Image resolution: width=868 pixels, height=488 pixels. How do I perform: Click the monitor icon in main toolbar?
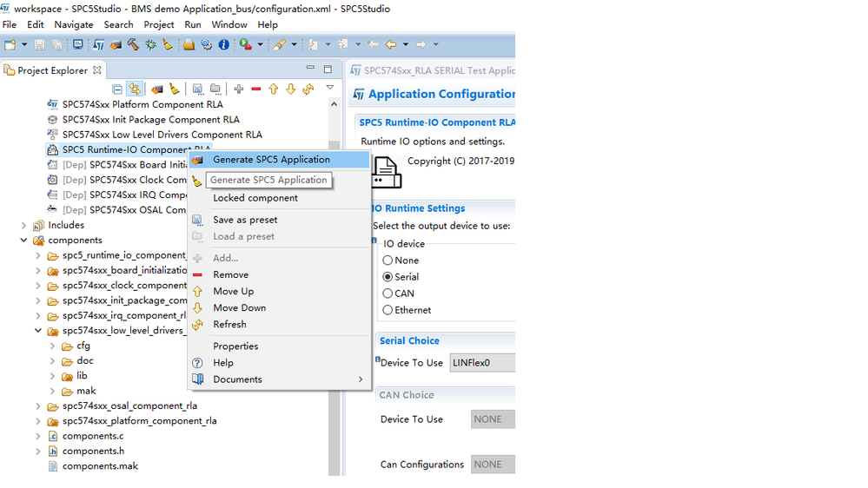click(77, 45)
